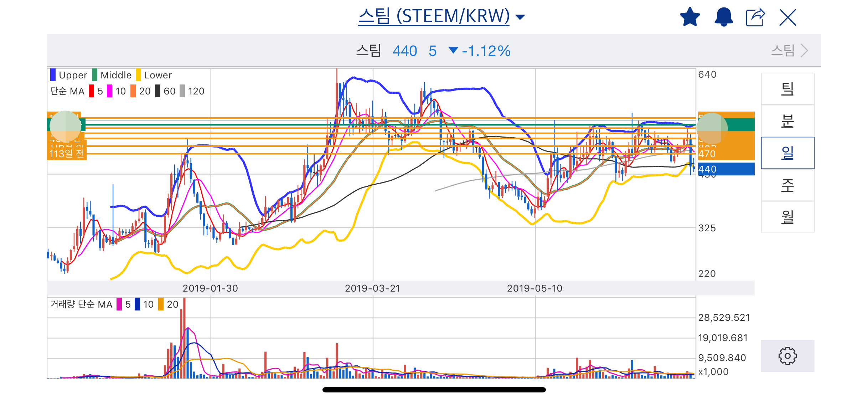
Task: Click the 28,529.521 volume axis value
Action: click(x=724, y=317)
